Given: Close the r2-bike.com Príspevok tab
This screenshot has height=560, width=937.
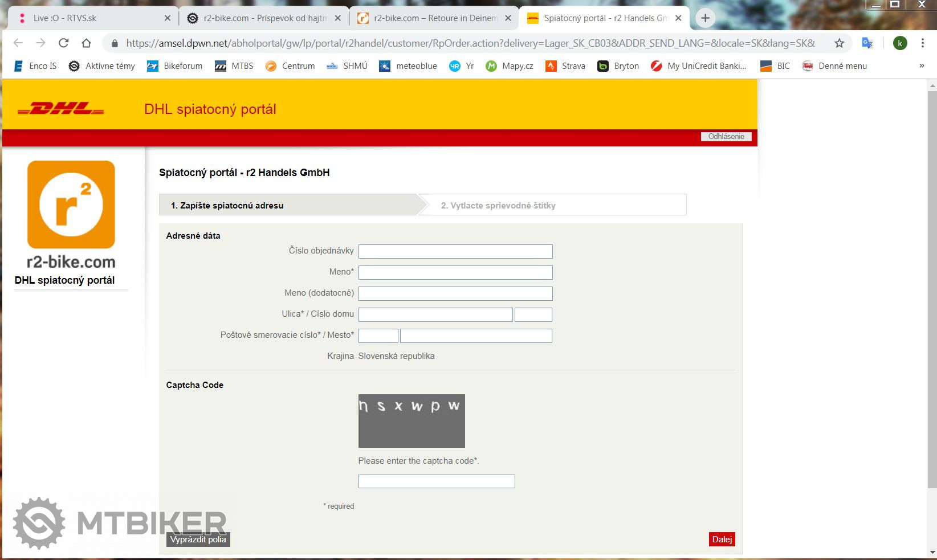Looking at the screenshot, I should (337, 18).
